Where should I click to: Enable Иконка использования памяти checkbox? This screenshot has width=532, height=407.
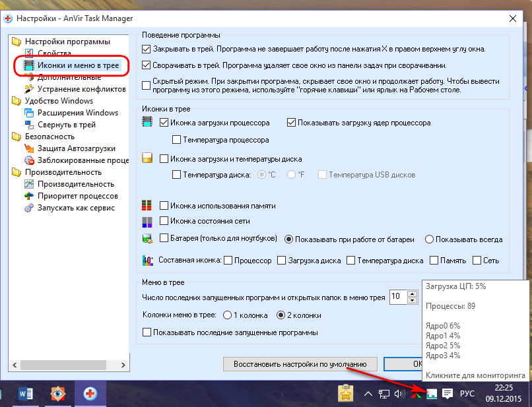click(x=164, y=206)
